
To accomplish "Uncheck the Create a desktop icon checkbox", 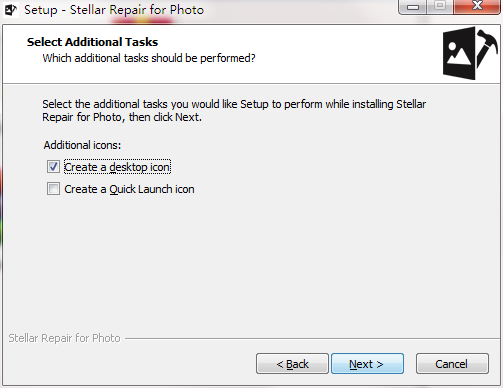I will [x=53, y=166].
